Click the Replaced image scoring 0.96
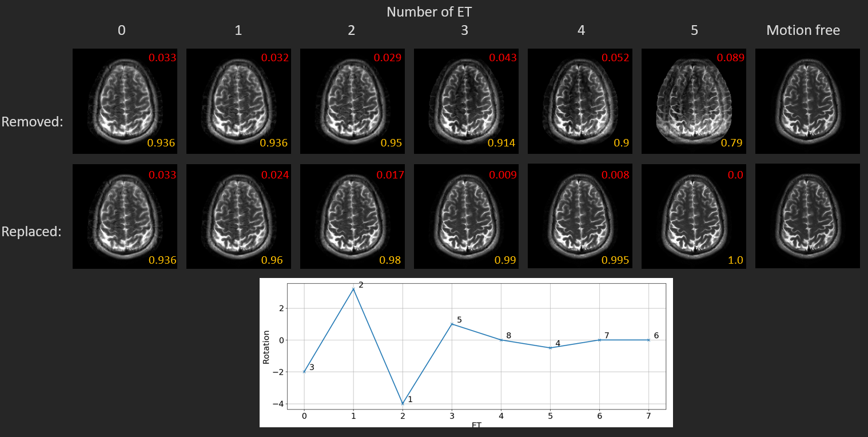 tap(238, 216)
